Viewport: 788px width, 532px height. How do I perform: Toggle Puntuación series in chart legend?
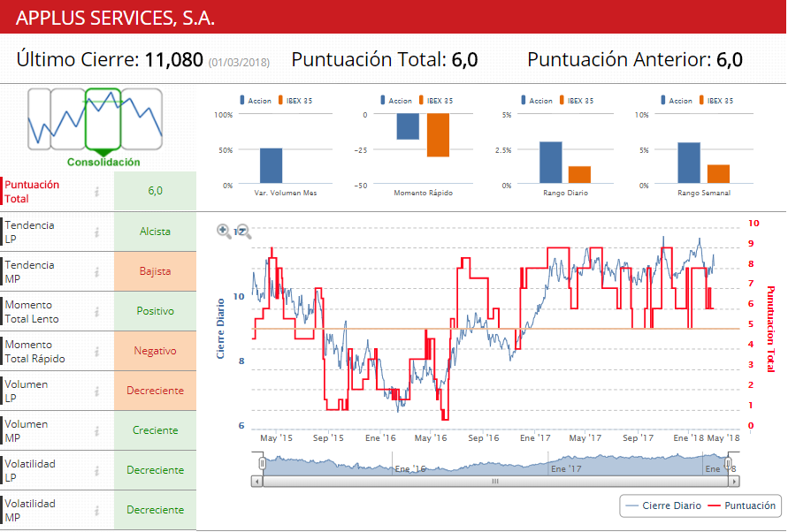pyautogui.click(x=741, y=505)
